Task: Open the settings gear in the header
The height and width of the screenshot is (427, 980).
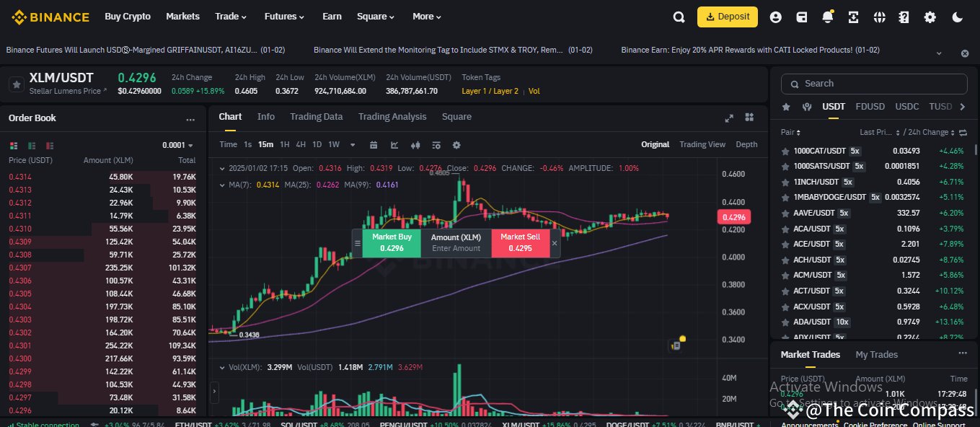Action: coord(930,17)
